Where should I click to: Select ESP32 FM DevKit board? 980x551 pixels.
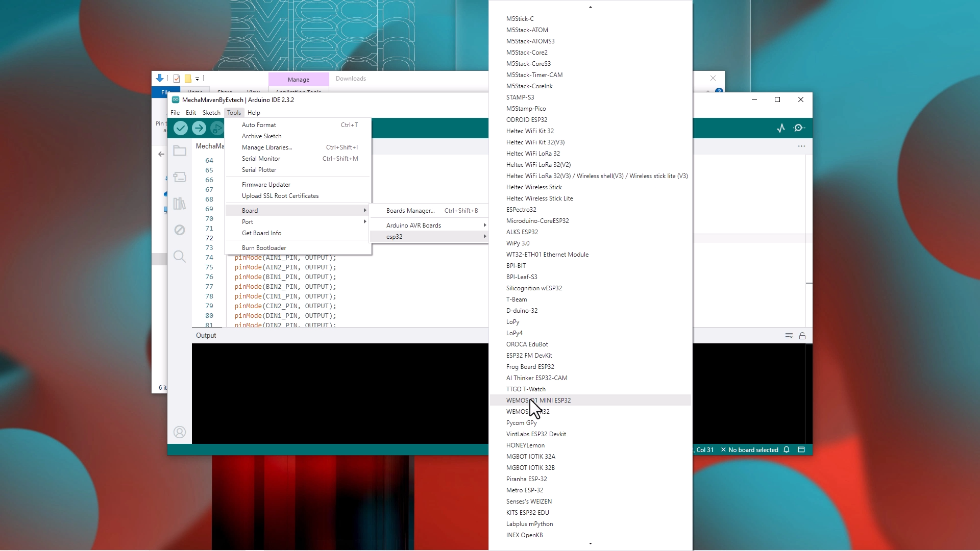(x=590, y=355)
